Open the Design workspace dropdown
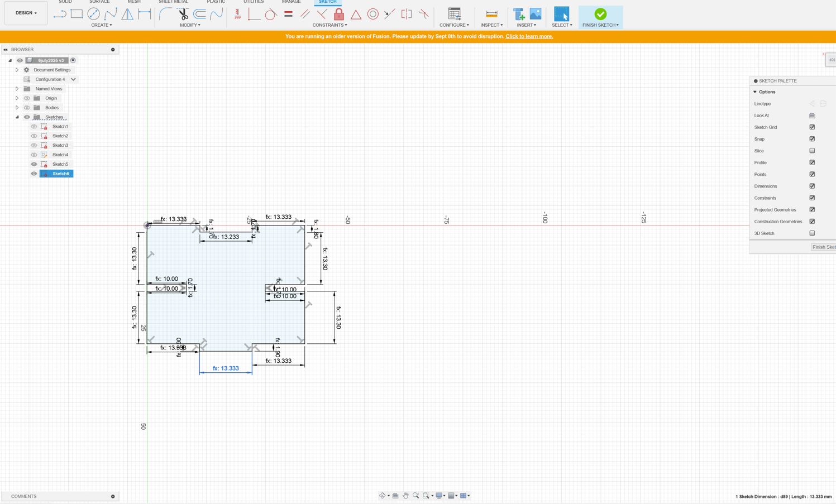 26,13
